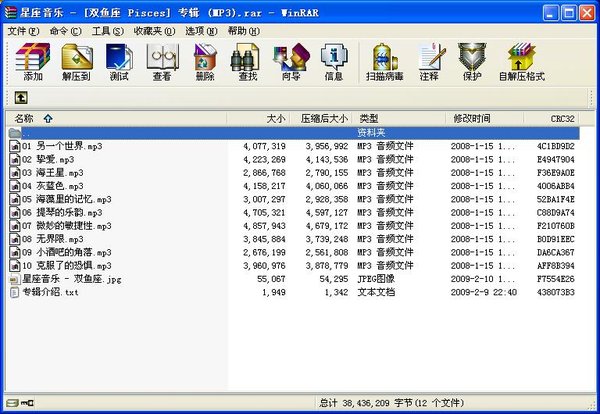600x414 pixels.
Task: Click icon of 专辑介绍.txt
Action: click(x=15, y=293)
